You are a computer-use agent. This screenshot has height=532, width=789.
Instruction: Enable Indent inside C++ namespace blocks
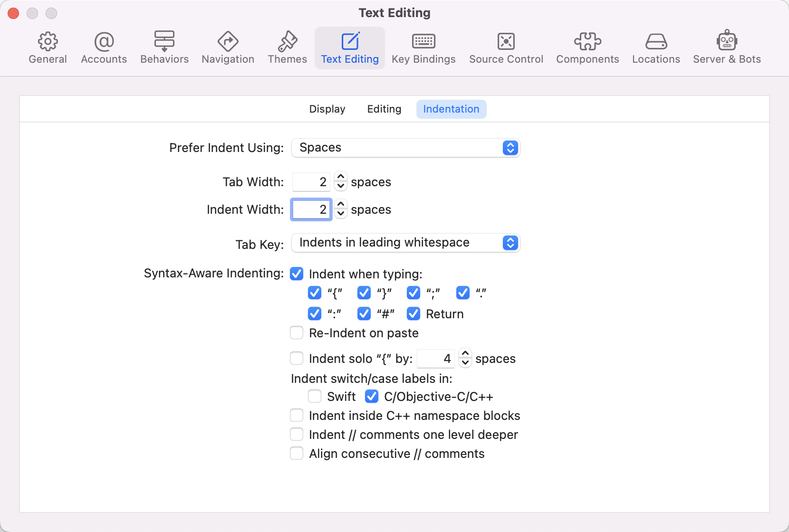tap(297, 415)
